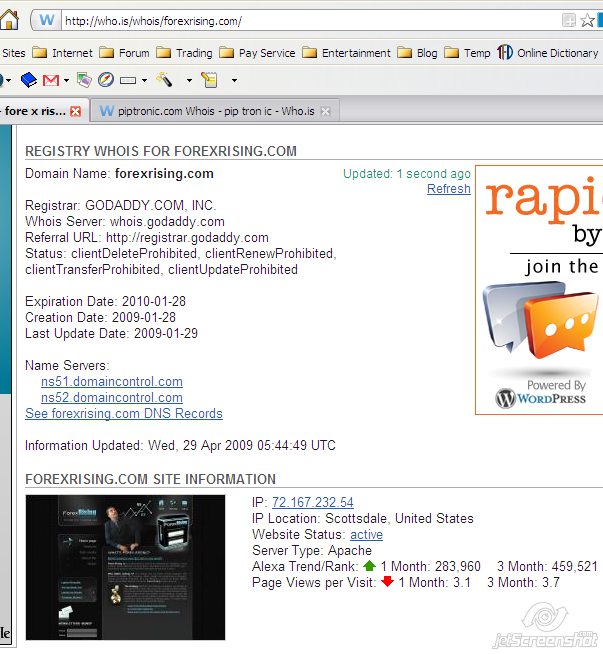Click the highlighter wand toolbar icon
Viewport: 603px width, 654px height.
coord(164,79)
